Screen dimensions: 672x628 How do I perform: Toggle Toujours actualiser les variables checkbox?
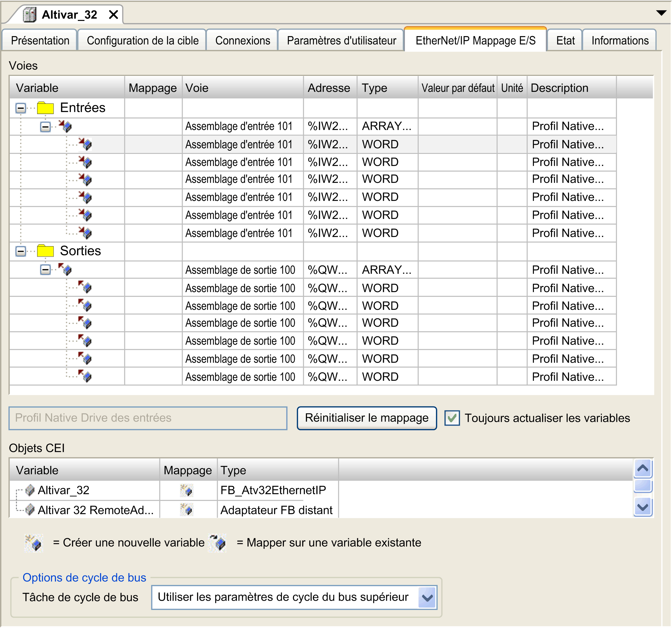click(x=452, y=418)
